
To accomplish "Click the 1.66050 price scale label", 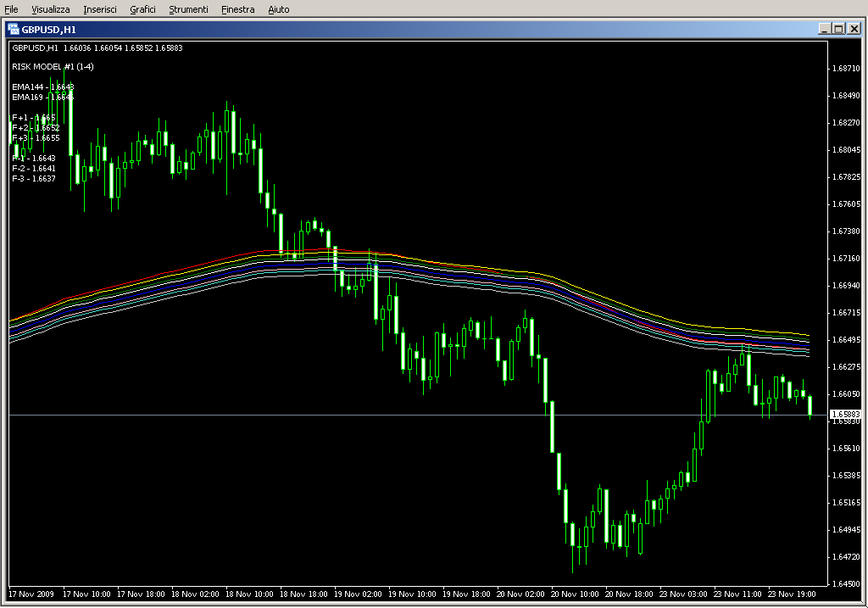I will [846, 393].
